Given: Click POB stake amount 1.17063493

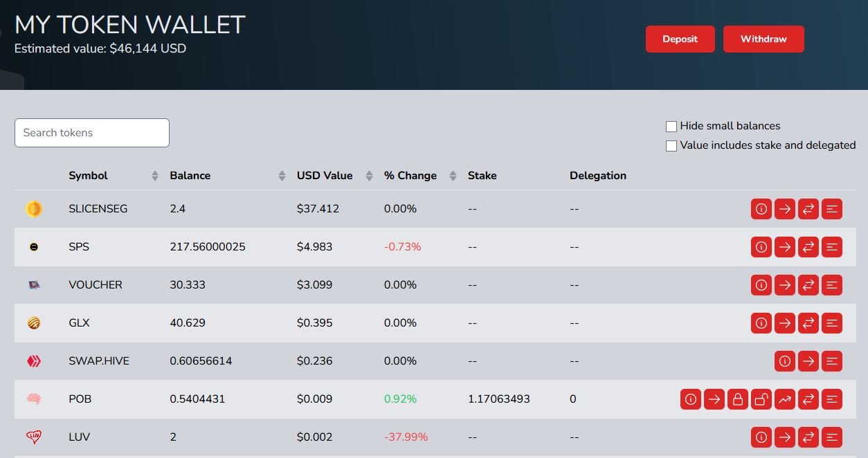Looking at the screenshot, I should pyautogui.click(x=499, y=399).
